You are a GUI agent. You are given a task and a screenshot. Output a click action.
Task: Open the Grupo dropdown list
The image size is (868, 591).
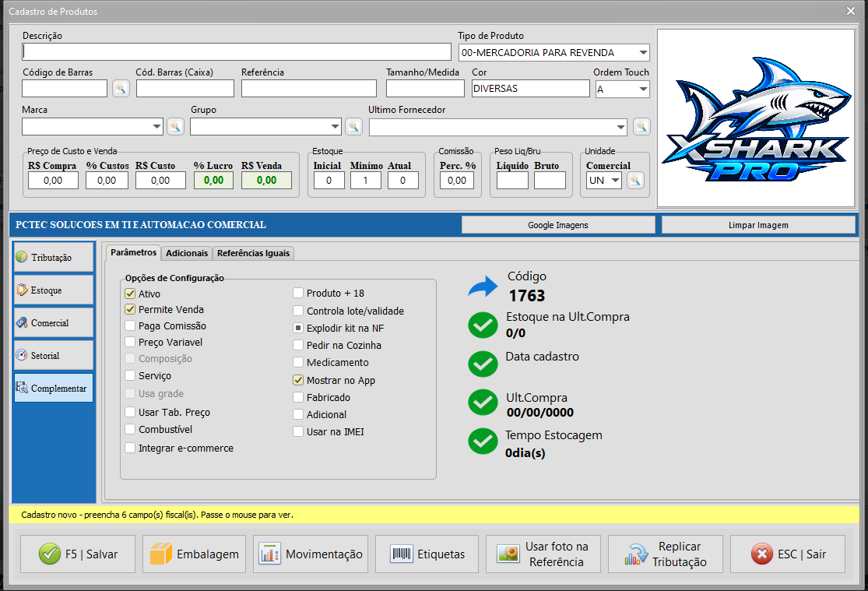point(335,127)
